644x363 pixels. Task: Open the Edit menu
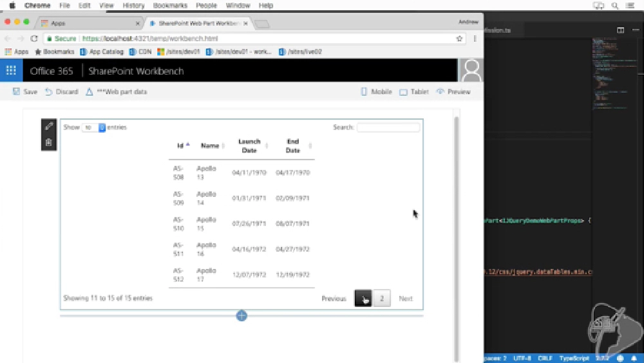[84, 5]
